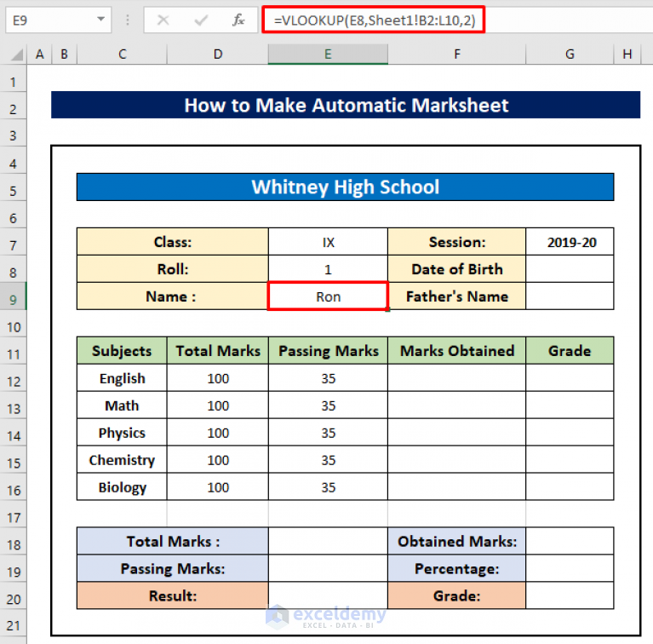
Task: Click the 'Whitney High School' banner cell
Action: point(346,187)
